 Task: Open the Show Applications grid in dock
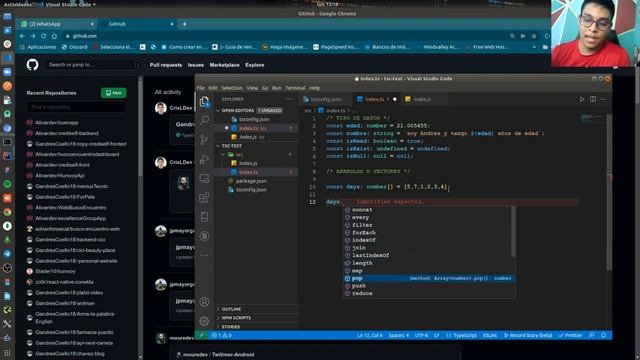coord(7,353)
